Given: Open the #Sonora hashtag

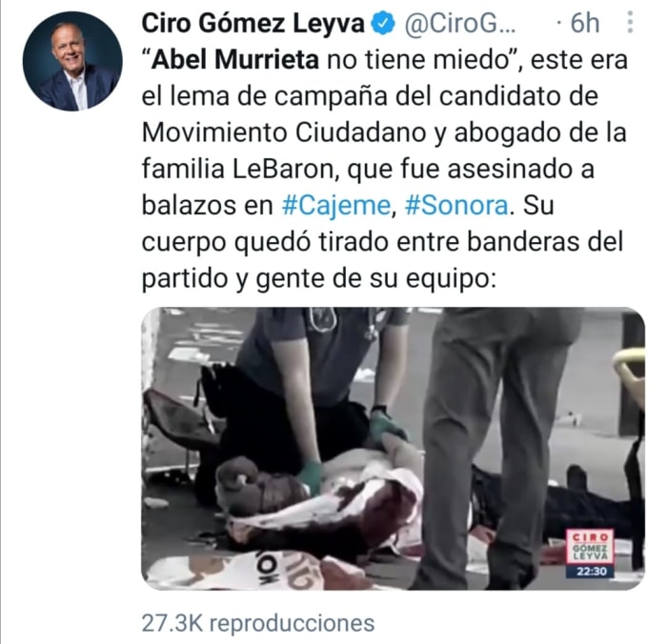Looking at the screenshot, I should tap(456, 206).
